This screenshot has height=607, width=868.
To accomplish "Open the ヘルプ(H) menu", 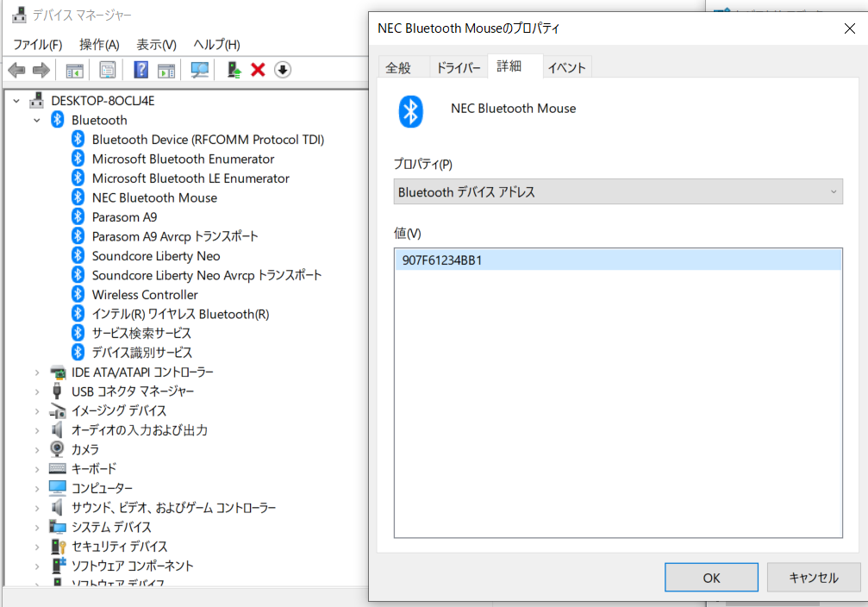I will pos(216,44).
